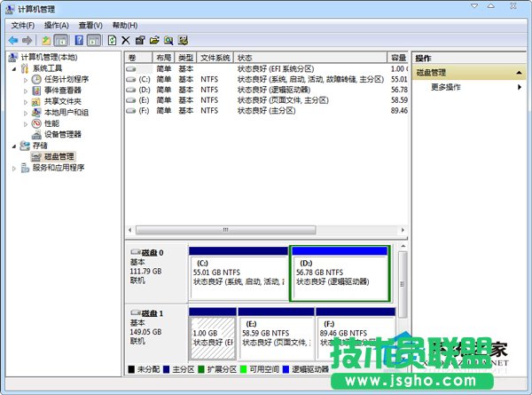
Task: Click the volume list scroll left arrow
Action: pyautogui.click(x=130, y=230)
